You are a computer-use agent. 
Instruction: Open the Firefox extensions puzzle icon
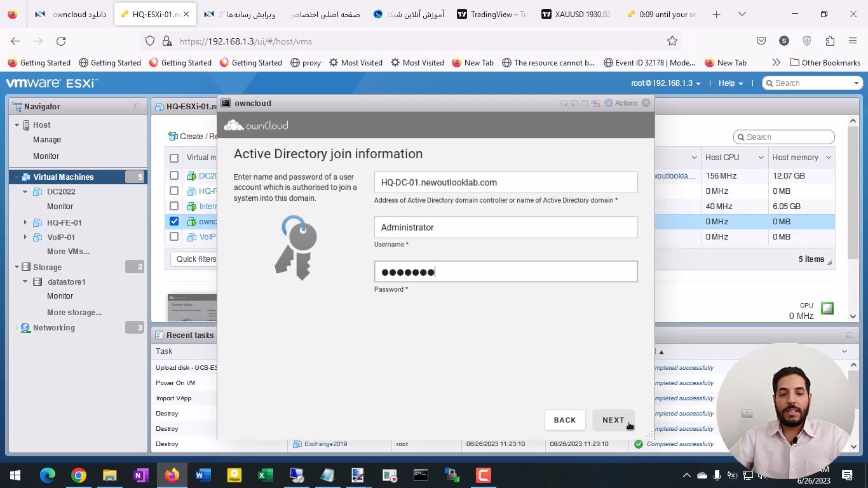coord(830,41)
